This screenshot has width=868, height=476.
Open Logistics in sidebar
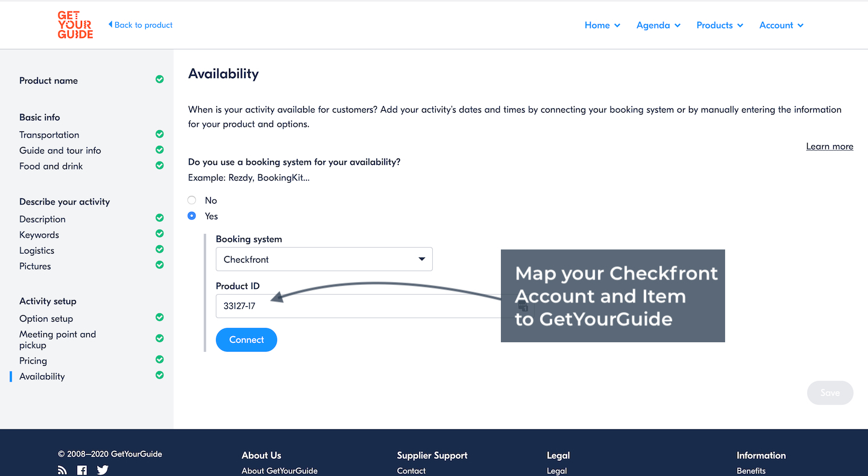tap(37, 251)
